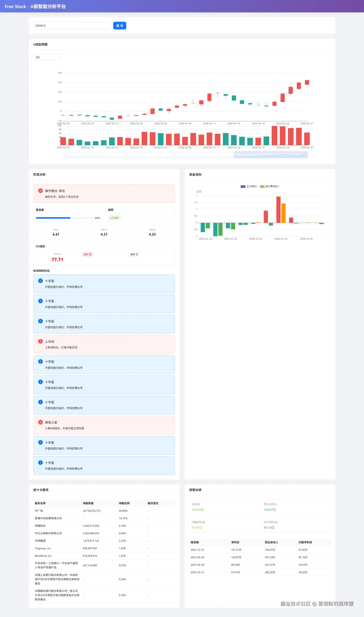The image size is (364, 617).
Task: Click the 营业总收入 756.97亿 statistic
Action: (x=296, y=507)
